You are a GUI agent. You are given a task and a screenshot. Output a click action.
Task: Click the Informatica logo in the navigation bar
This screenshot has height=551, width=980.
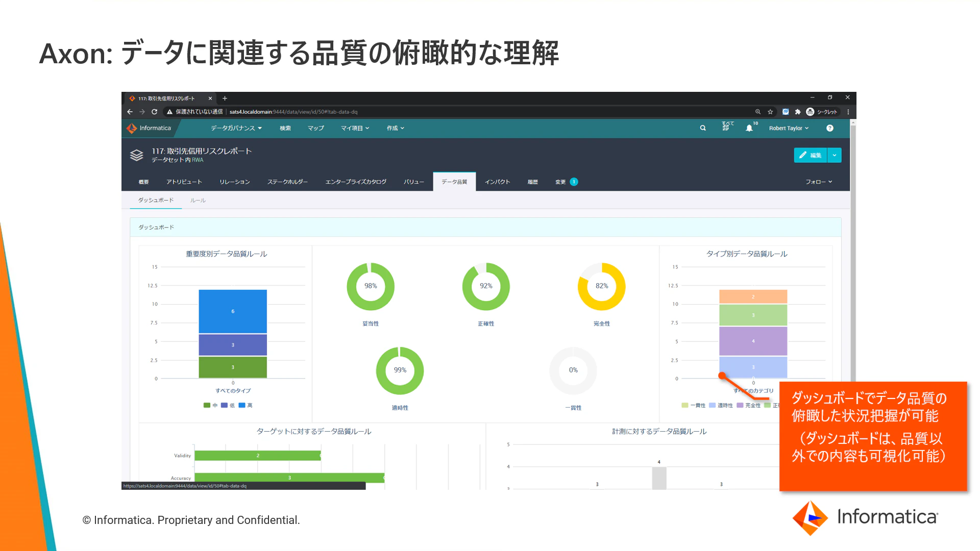(149, 128)
